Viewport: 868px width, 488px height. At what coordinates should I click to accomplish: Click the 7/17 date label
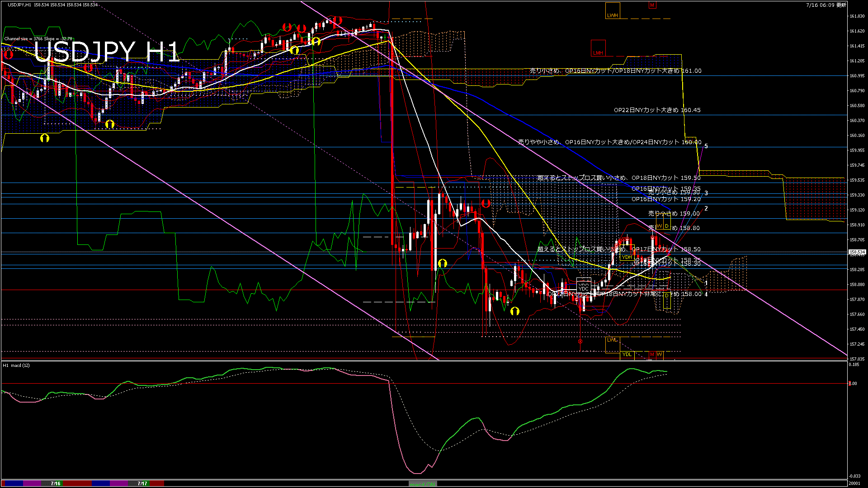point(142,483)
